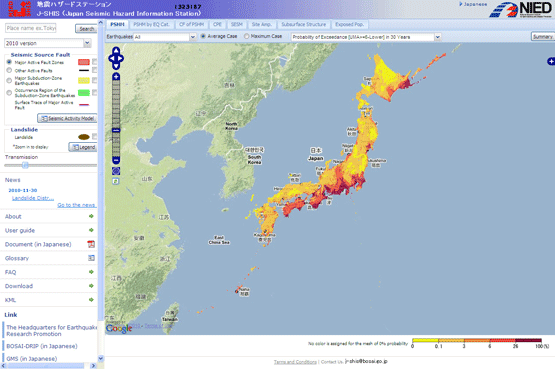555x369 pixels.
Task: Click the globe icon below the zoom slider
Action: pos(116,171)
